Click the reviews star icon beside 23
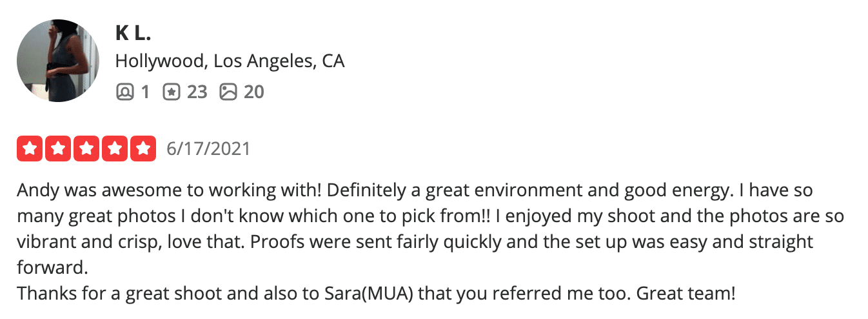The image size is (868, 319). 171,92
